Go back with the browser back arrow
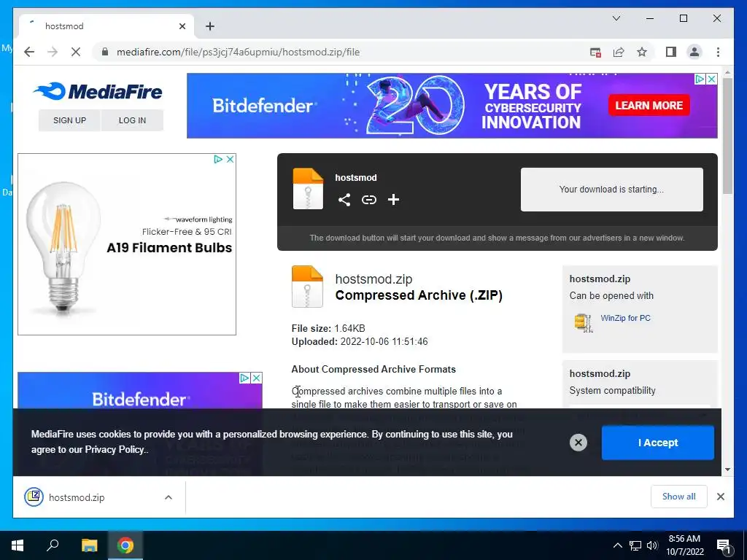Viewport: 747px width, 560px height. coord(29,52)
